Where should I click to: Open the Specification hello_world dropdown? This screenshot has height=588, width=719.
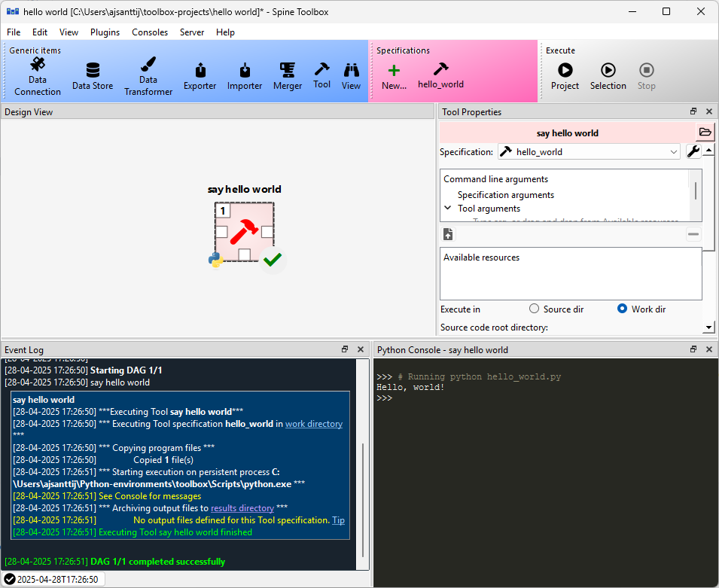[x=590, y=152]
